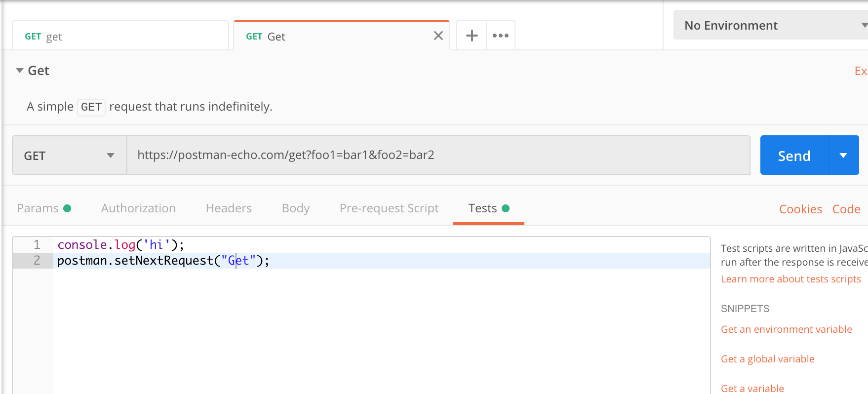Click line 2 postman.setNextRequest code
The height and width of the screenshot is (394, 868).
coord(163,261)
